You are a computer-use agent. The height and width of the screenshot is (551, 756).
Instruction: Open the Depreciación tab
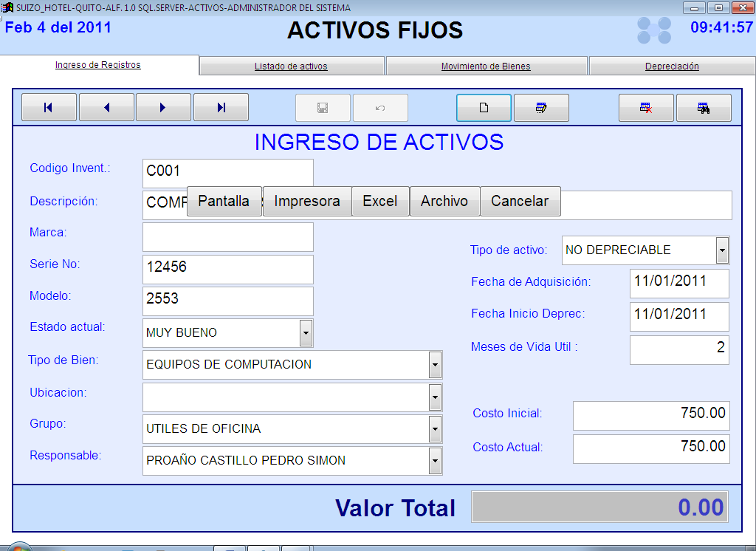point(672,66)
